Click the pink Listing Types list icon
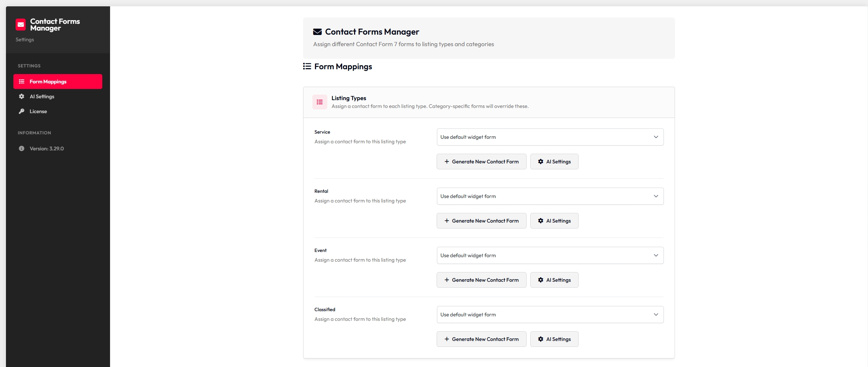This screenshot has height=367, width=868. pos(319,102)
